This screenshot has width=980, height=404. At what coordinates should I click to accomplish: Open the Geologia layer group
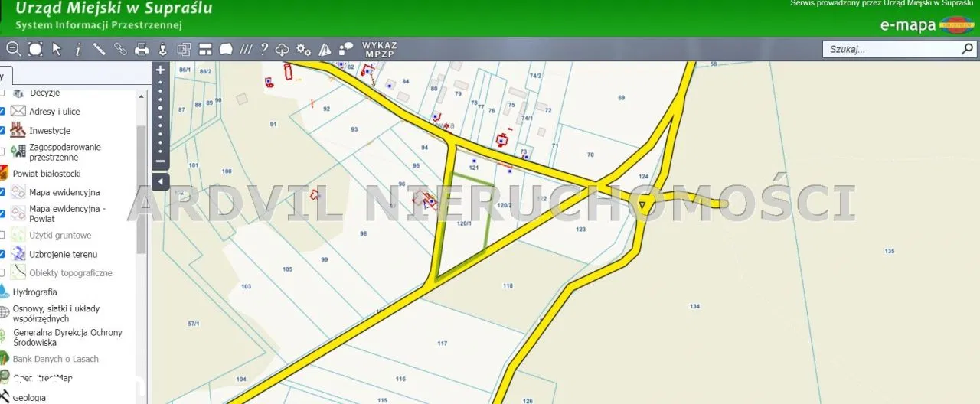[x=28, y=397]
